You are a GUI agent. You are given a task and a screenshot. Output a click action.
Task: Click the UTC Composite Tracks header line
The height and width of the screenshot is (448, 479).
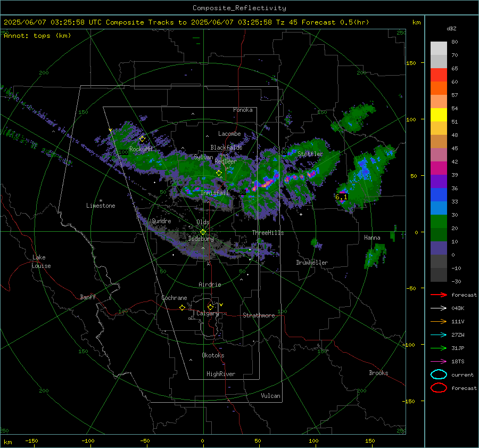coord(186,22)
